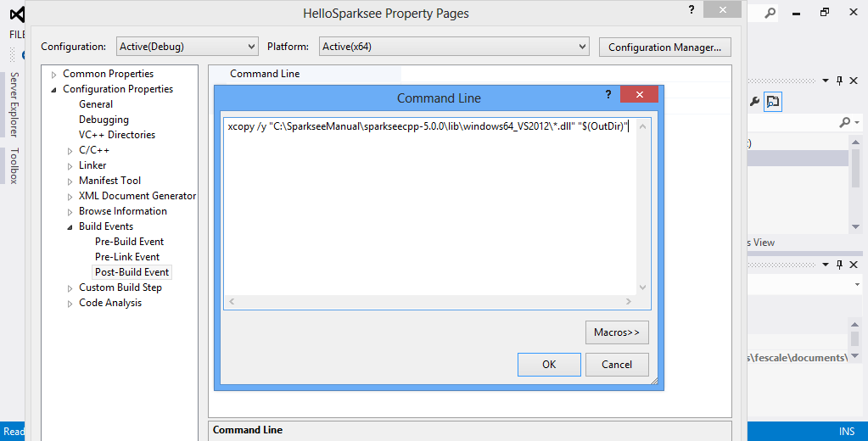868x441 pixels.
Task: Click the wrench Properties icon in side panel
Action: [754, 101]
